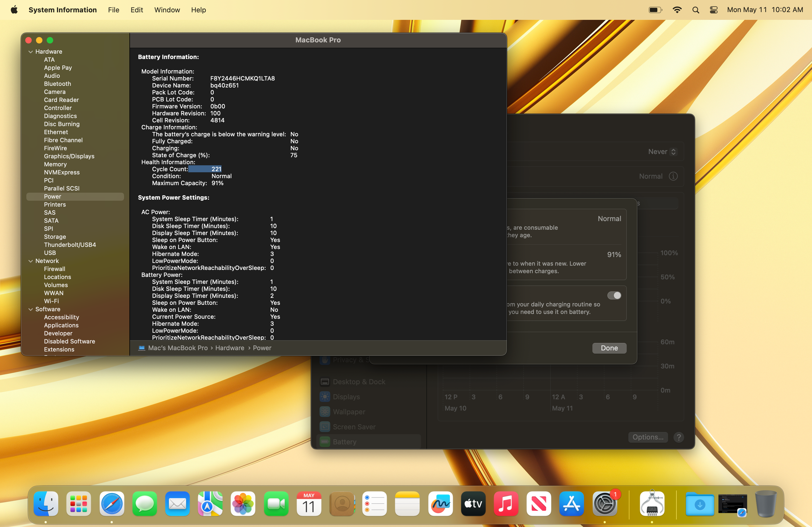Click Power in the path bar
The width and height of the screenshot is (812, 527).
click(x=262, y=348)
